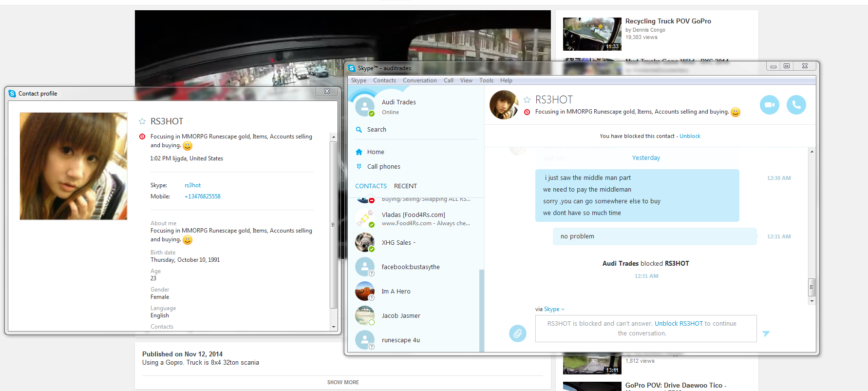This screenshot has width=868, height=391.
Task: Click the Skype logo in title bar
Action: pyautogui.click(x=352, y=68)
